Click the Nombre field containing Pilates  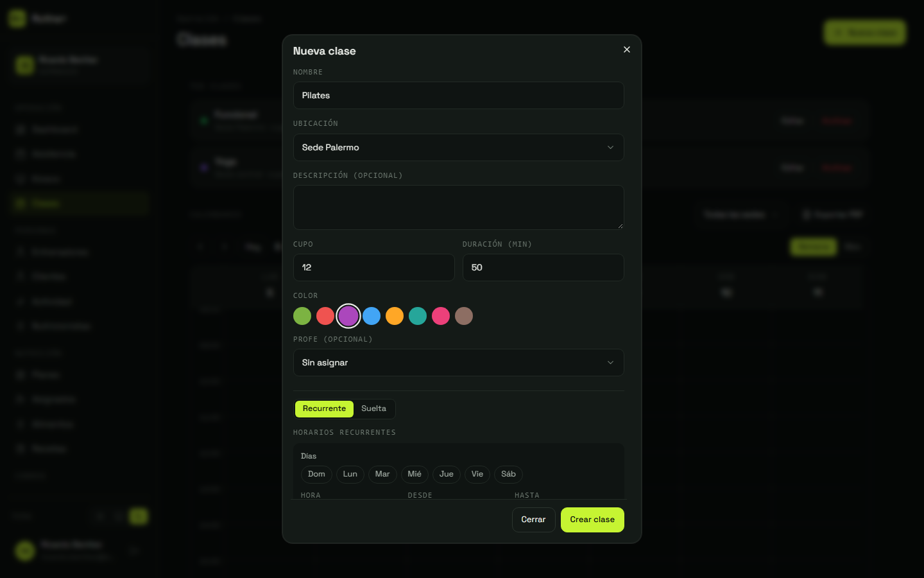click(x=459, y=95)
